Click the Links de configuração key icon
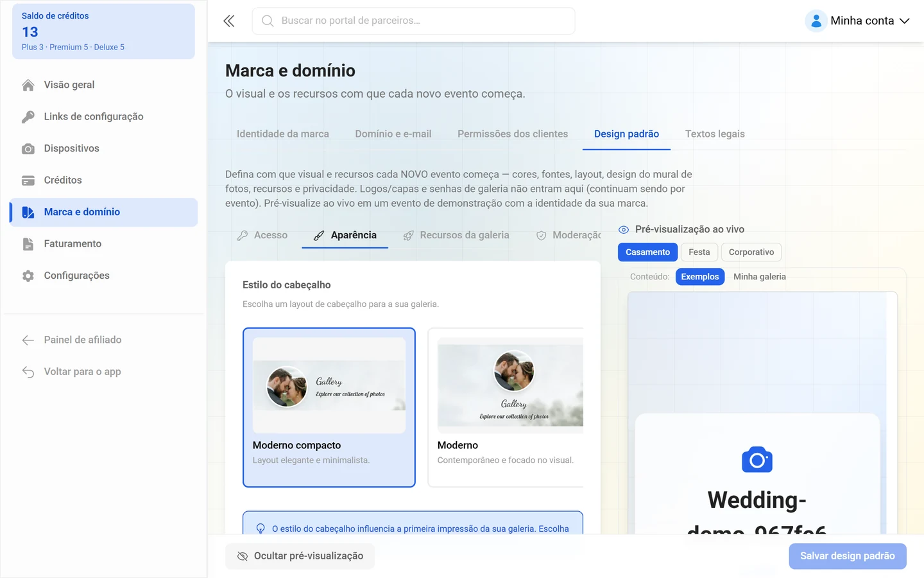 28,117
